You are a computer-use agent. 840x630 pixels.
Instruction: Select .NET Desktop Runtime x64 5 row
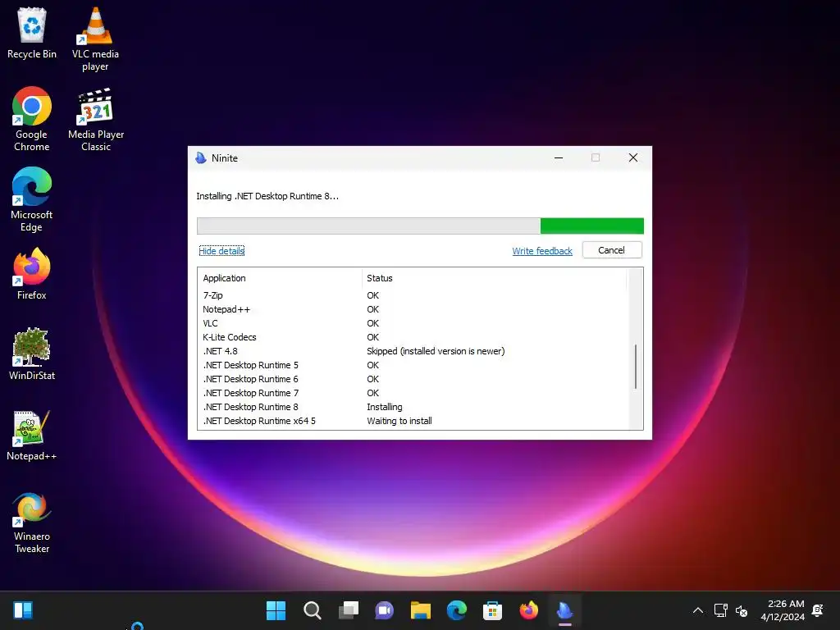413,421
